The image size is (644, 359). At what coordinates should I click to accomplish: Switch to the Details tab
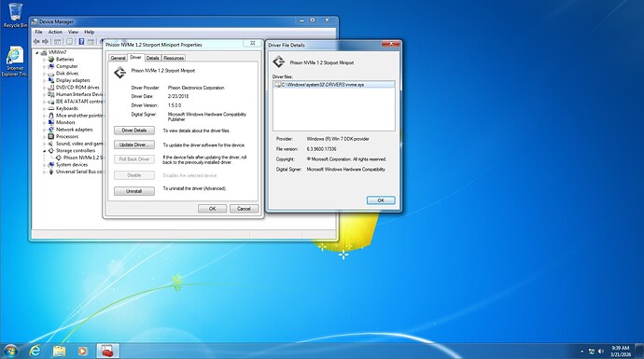tap(152, 58)
